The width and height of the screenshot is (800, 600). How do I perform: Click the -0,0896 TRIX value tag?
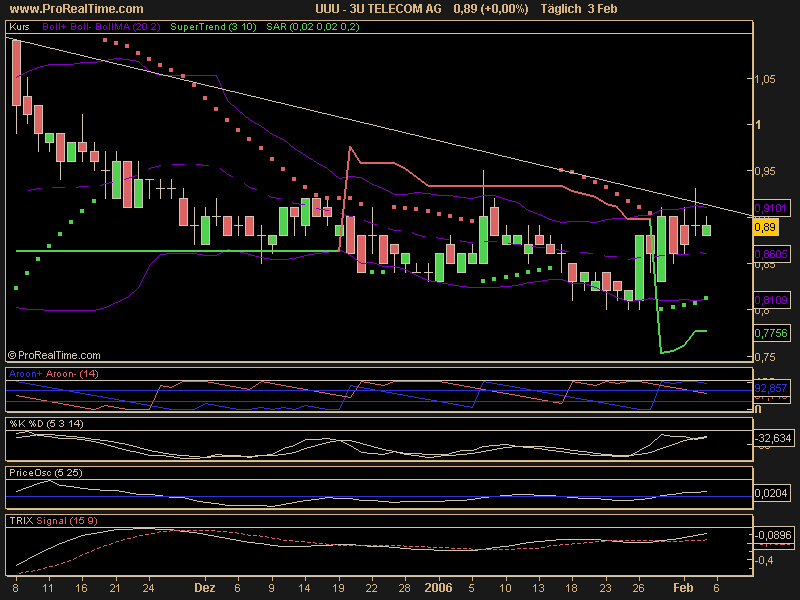(x=773, y=535)
